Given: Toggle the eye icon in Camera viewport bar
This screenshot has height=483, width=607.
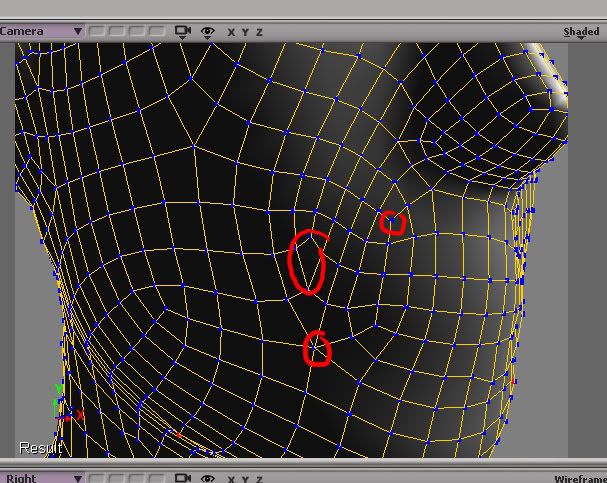Looking at the screenshot, I should click(208, 32).
